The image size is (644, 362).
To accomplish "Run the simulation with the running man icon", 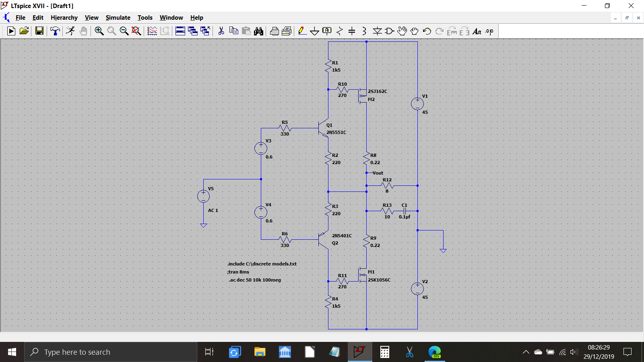I will 70,31.
